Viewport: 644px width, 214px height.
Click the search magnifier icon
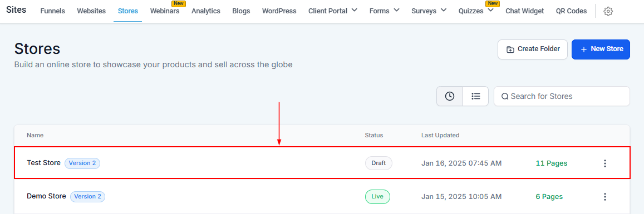(x=505, y=97)
